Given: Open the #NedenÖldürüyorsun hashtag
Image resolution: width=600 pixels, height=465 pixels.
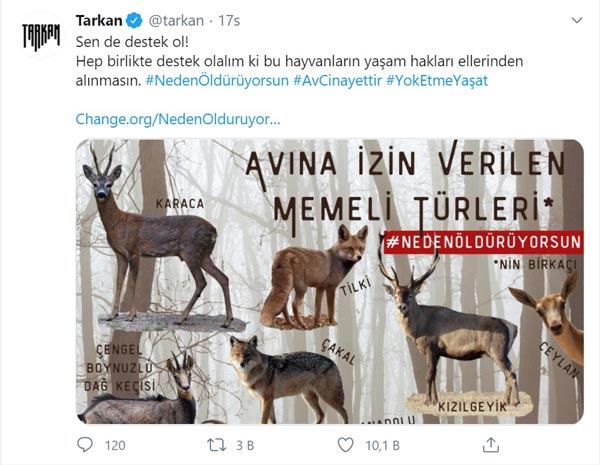Looking at the screenshot, I should point(217,80).
